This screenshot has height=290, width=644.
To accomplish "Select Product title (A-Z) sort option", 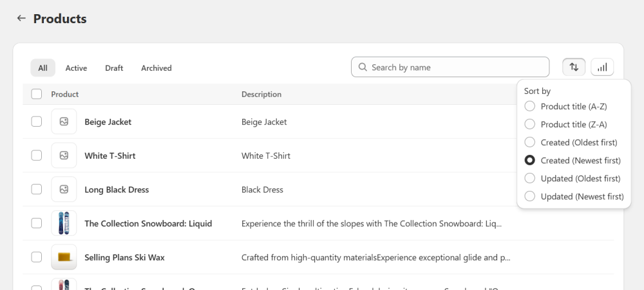I will point(565,106).
